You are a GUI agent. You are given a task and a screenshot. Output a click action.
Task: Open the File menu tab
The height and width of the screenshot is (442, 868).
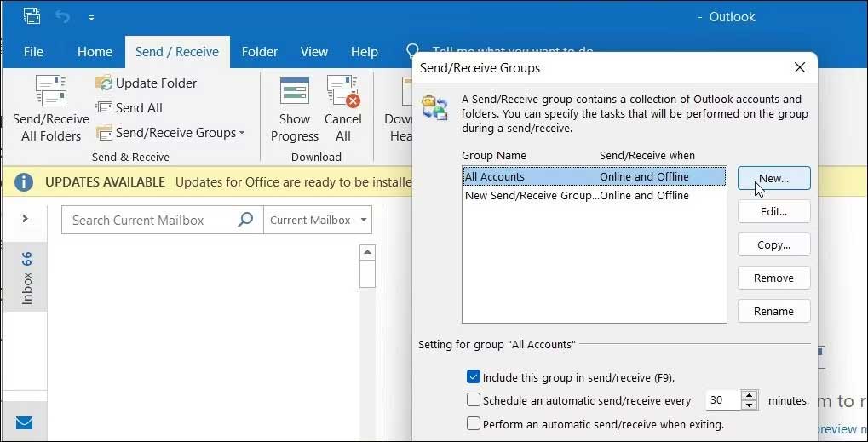point(33,52)
